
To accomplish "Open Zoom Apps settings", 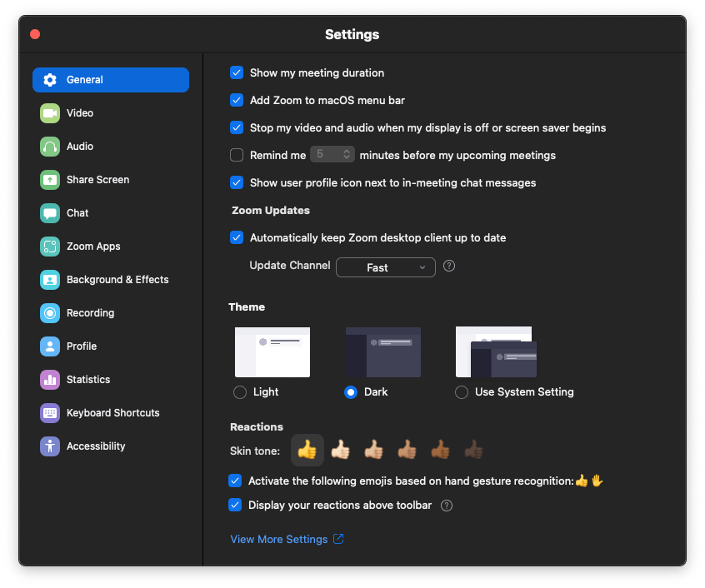I will point(111,247).
